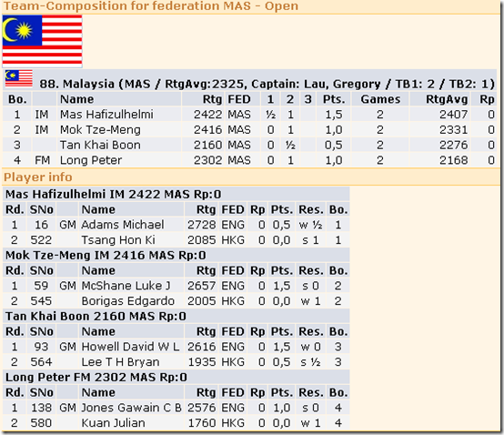Open opponent Kuan Julian
The height and width of the screenshot is (435, 504).
[113, 423]
